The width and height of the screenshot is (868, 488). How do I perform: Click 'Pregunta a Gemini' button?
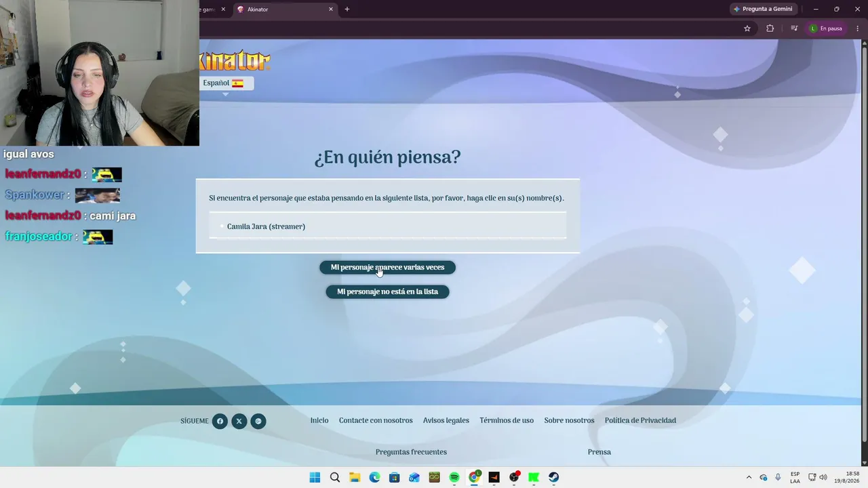click(763, 9)
